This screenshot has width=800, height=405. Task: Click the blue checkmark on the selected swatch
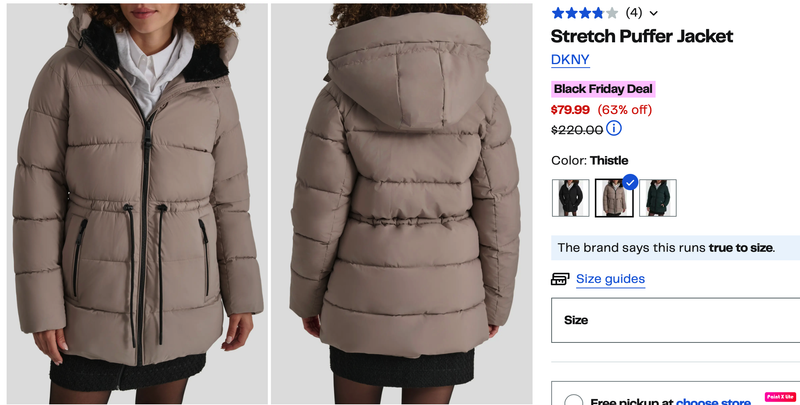point(630,183)
